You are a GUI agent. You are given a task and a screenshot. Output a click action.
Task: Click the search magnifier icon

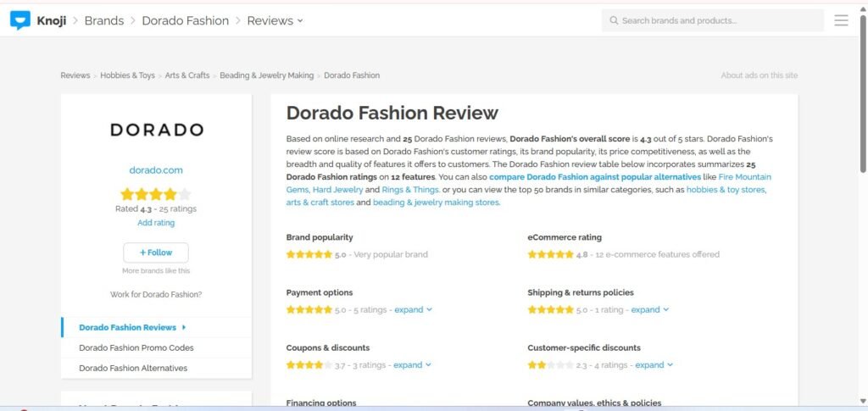(x=614, y=20)
